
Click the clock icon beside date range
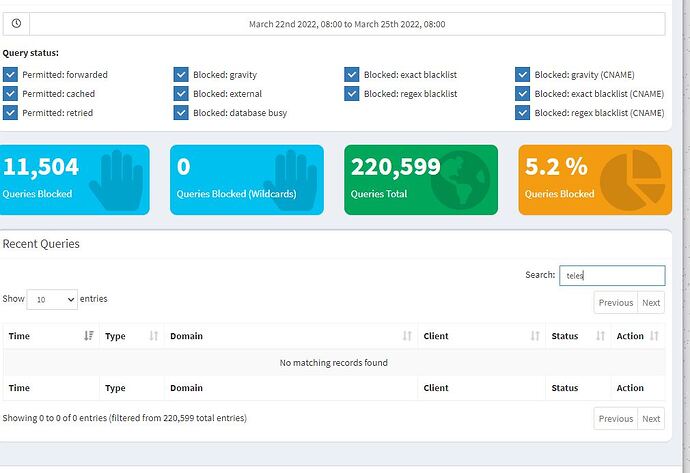[x=17, y=24]
